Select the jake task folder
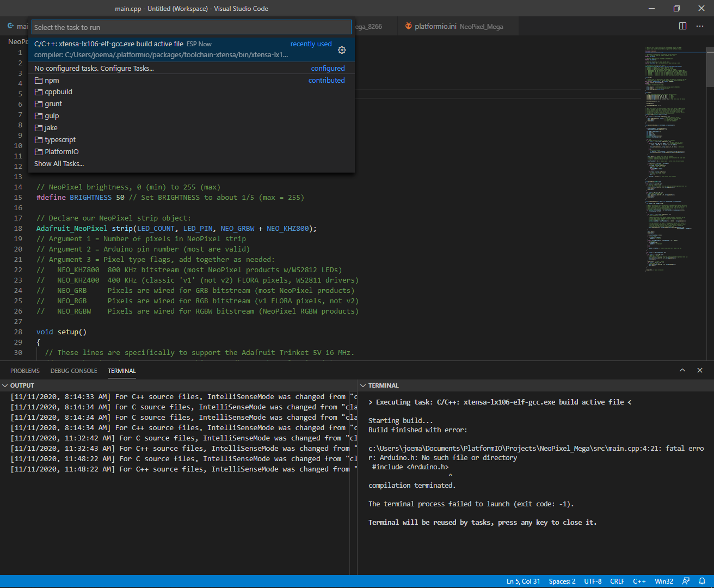Screen dimensions: 714x588 pos(192,128)
